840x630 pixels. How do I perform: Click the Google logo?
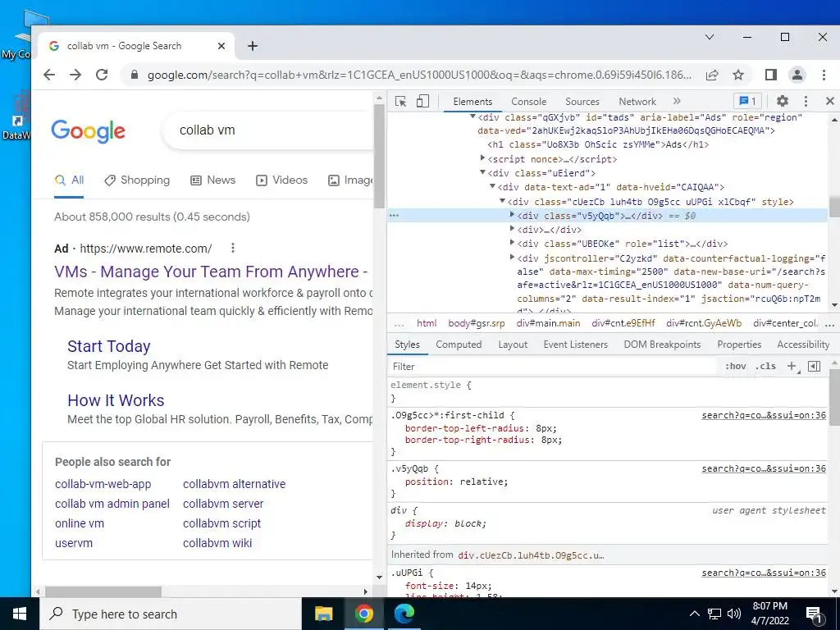coord(89,130)
